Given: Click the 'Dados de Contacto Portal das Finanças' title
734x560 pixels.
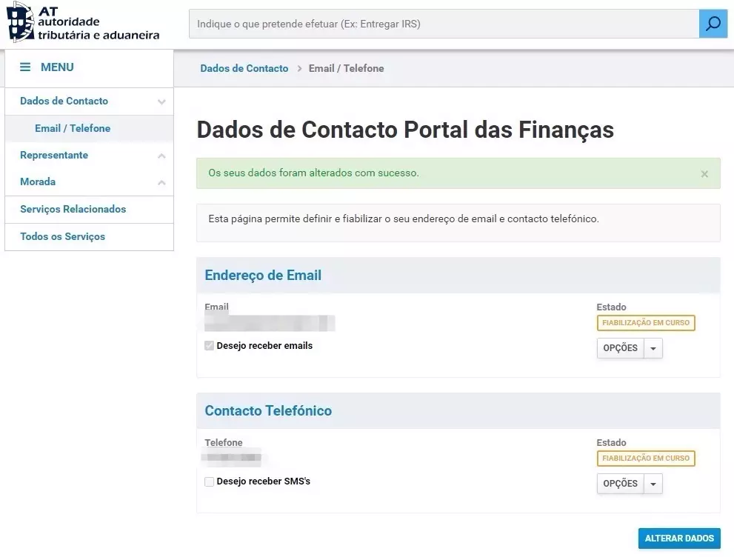Looking at the screenshot, I should (x=405, y=130).
